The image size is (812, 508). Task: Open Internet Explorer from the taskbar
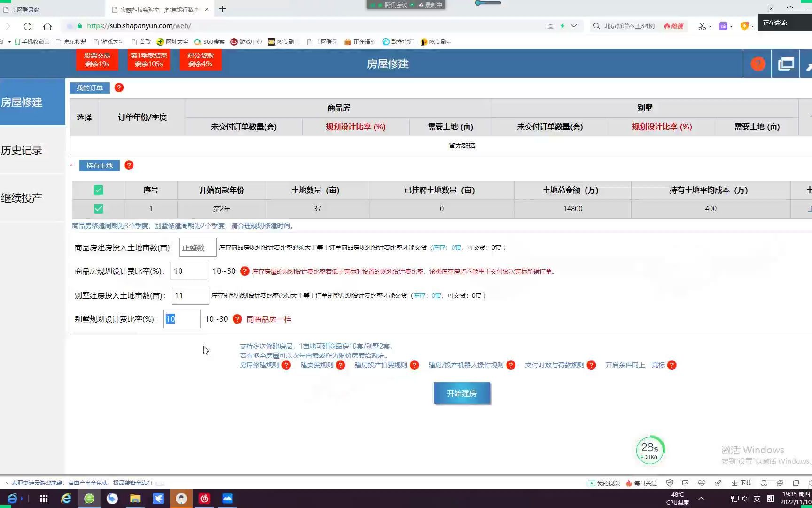point(66,499)
